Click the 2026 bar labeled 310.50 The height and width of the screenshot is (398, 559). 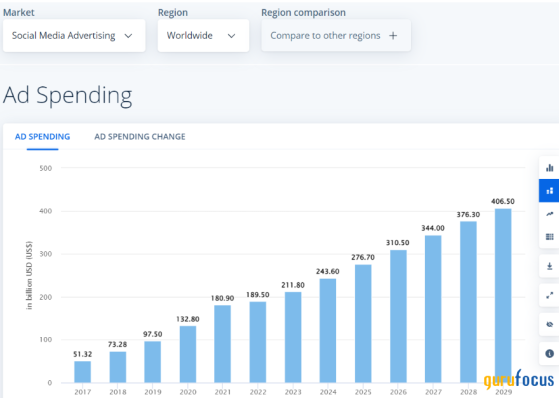(398, 316)
